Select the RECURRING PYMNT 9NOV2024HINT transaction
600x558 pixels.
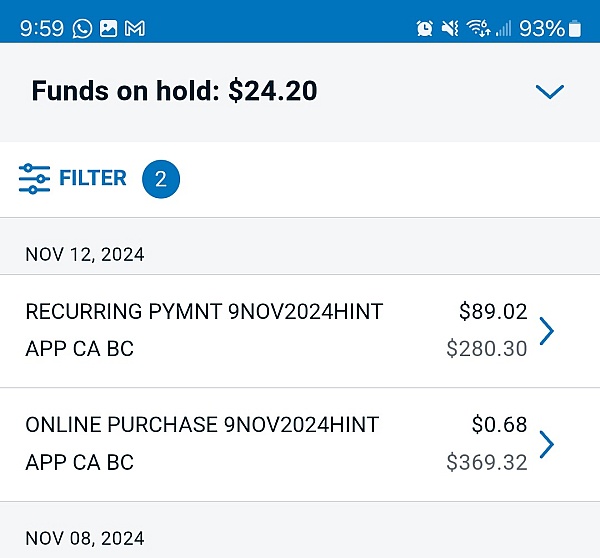pyautogui.click(x=300, y=331)
